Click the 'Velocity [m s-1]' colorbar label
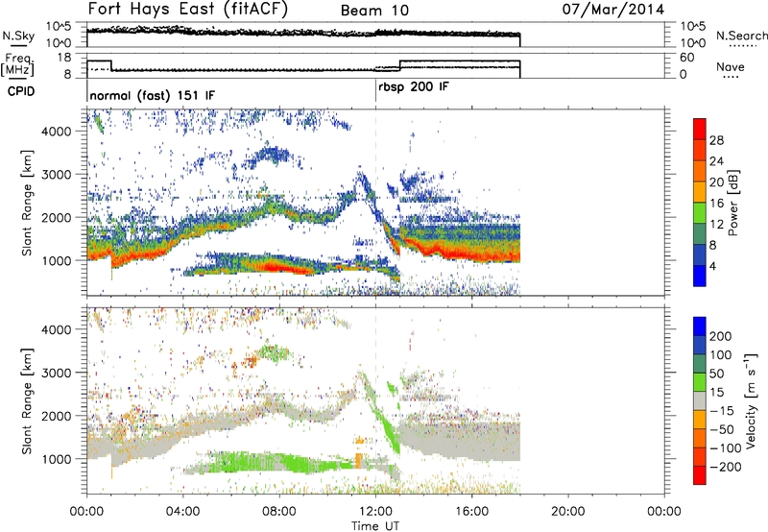The image size is (768, 532). pyautogui.click(x=751, y=399)
